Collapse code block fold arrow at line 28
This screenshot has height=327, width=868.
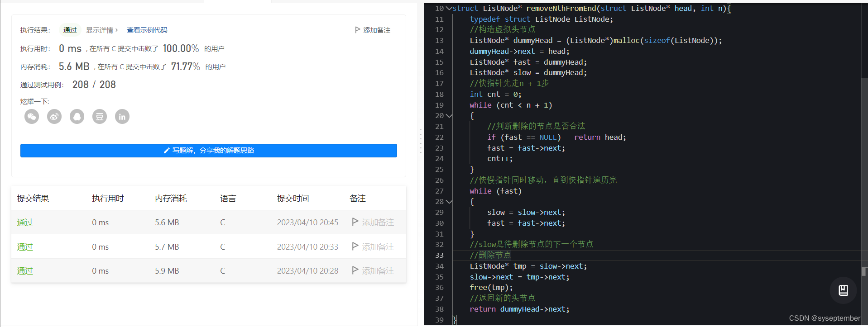(449, 202)
